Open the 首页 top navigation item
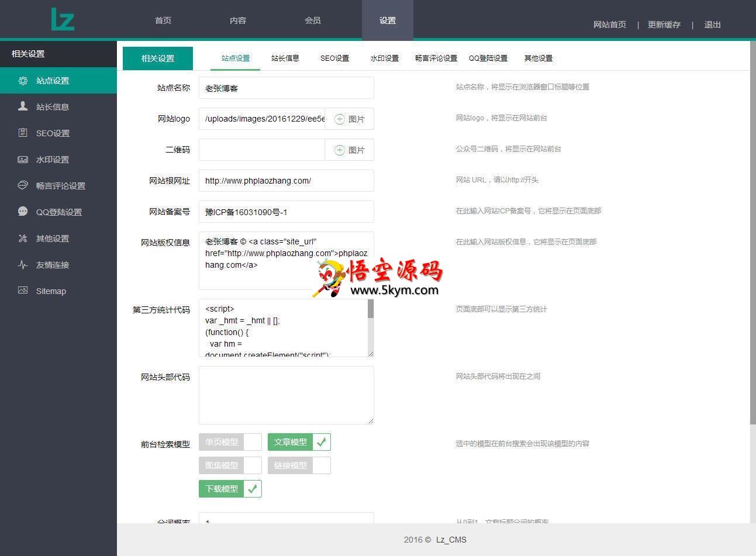The width and height of the screenshot is (756, 556). pyautogui.click(x=163, y=20)
